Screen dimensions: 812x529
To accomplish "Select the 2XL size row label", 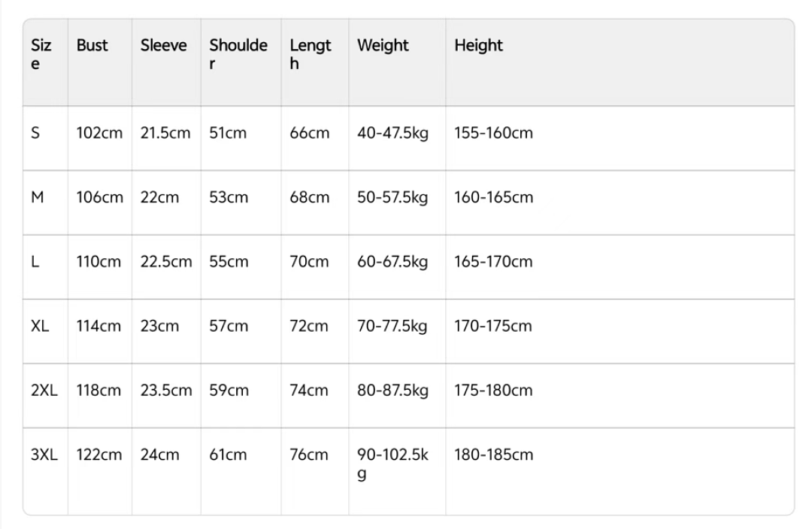I will [44, 390].
